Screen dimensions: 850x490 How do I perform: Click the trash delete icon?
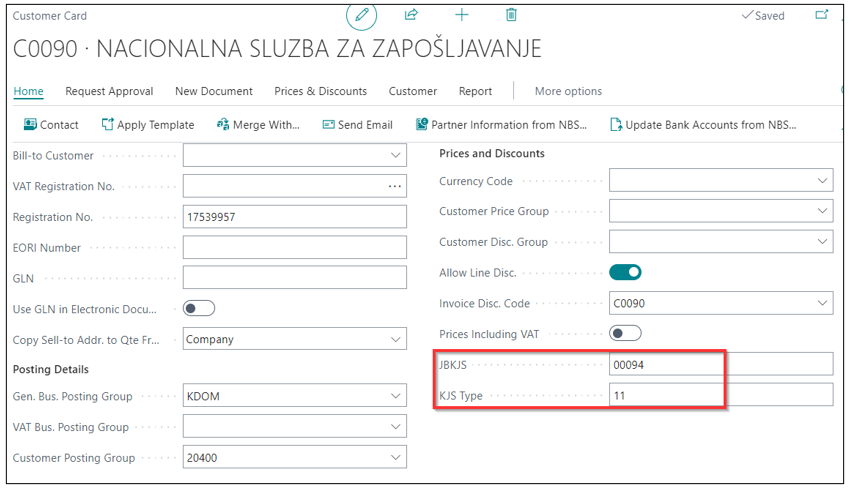click(511, 15)
